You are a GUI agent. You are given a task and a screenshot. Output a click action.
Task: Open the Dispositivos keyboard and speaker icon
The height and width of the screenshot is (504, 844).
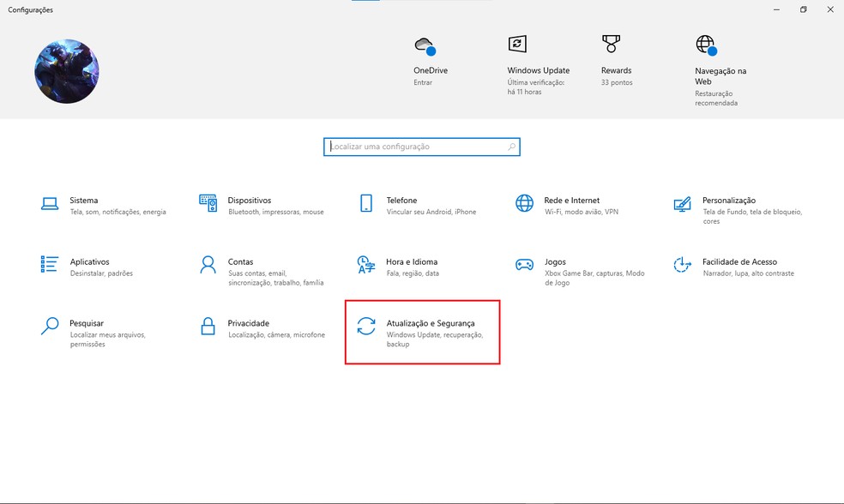[x=208, y=203]
